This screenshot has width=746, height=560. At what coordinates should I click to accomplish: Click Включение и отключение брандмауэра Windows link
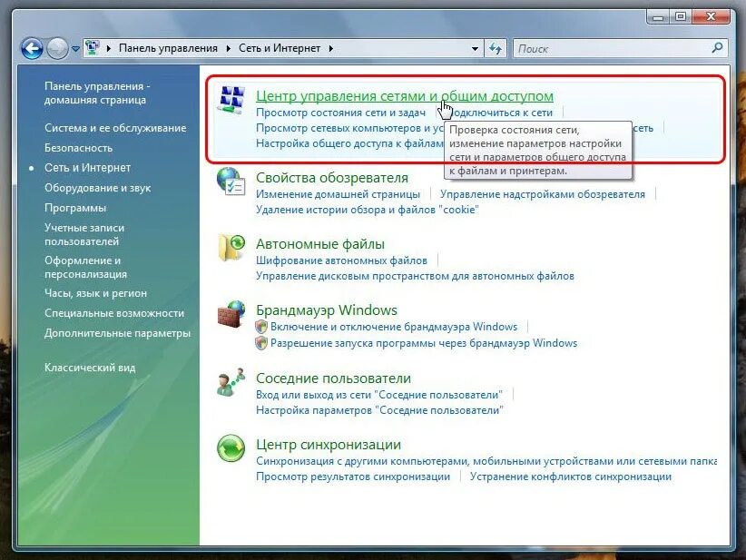[394, 327]
